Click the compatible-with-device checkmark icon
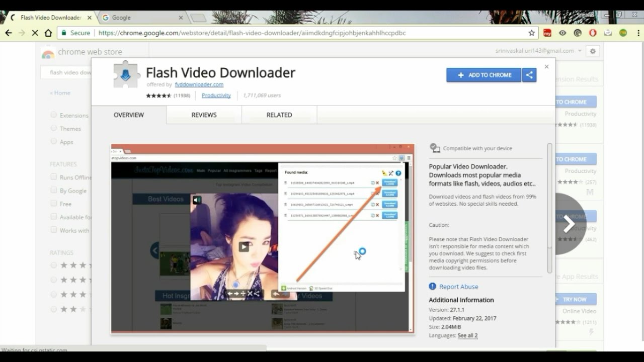The width and height of the screenshot is (644, 362). click(x=435, y=148)
